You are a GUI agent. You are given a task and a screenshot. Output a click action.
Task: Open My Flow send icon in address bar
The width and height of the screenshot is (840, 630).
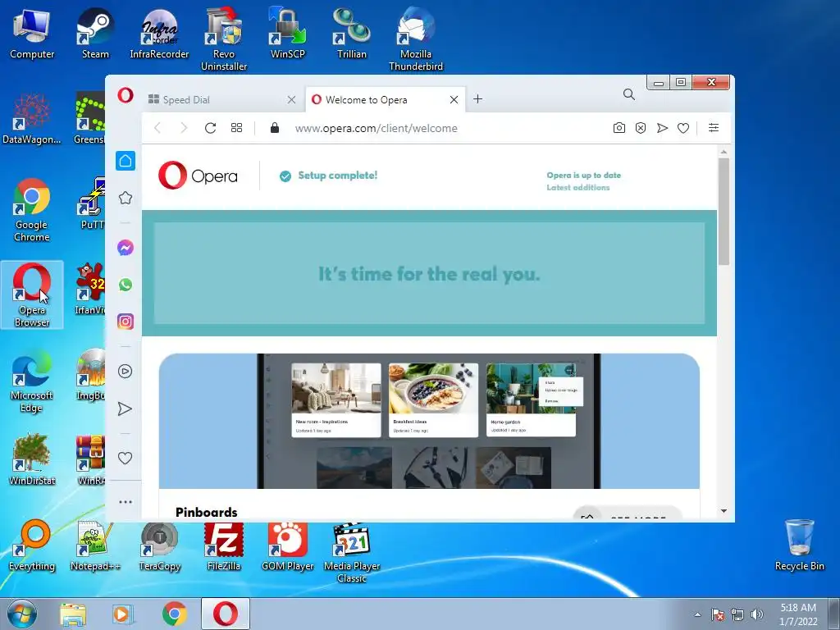662,128
